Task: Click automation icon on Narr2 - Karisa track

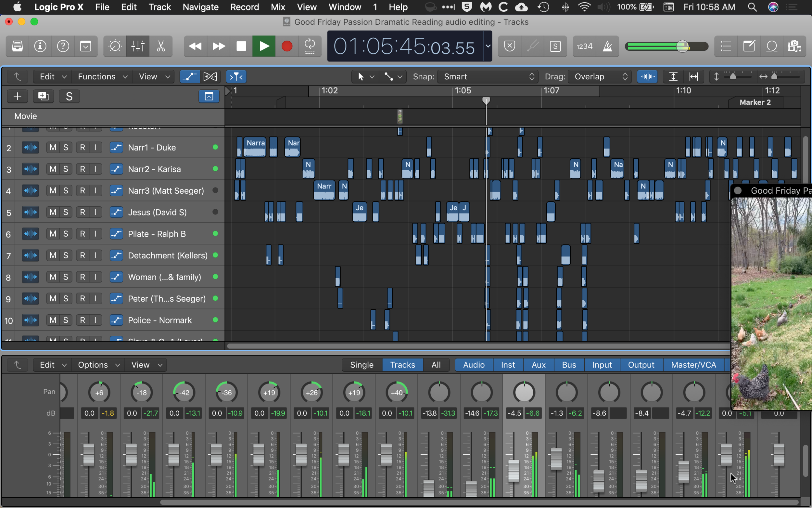Action: (x=116, y=169)
